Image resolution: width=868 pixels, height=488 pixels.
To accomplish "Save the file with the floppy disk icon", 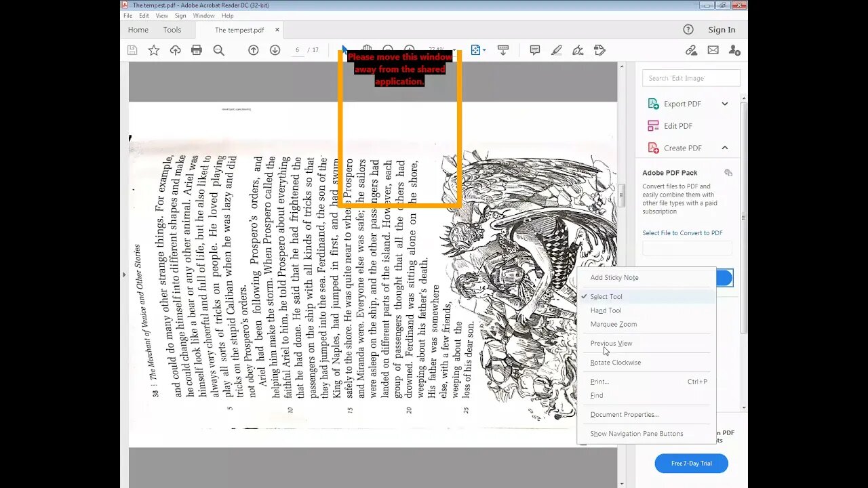I will coord(132,50).
